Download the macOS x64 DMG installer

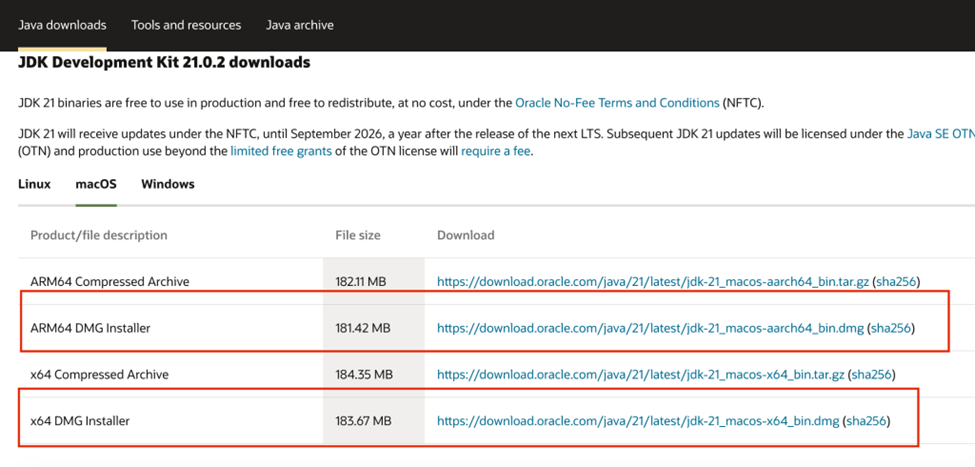click(636, 421)
